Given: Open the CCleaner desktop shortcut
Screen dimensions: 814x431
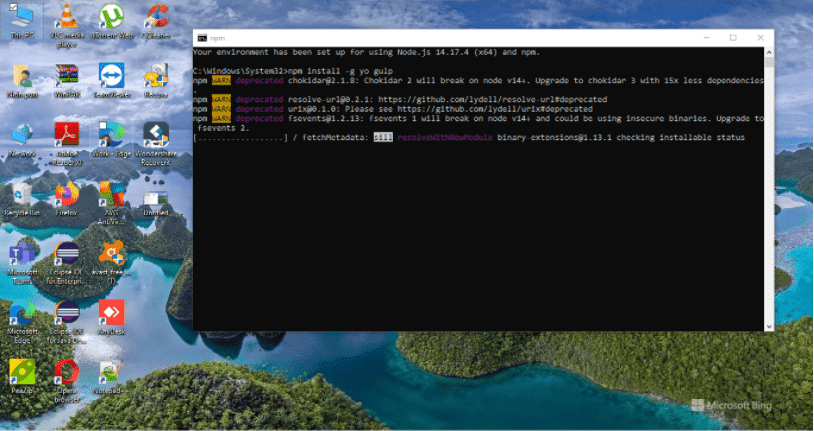Looking at the screenshot, I should [155, 17].
